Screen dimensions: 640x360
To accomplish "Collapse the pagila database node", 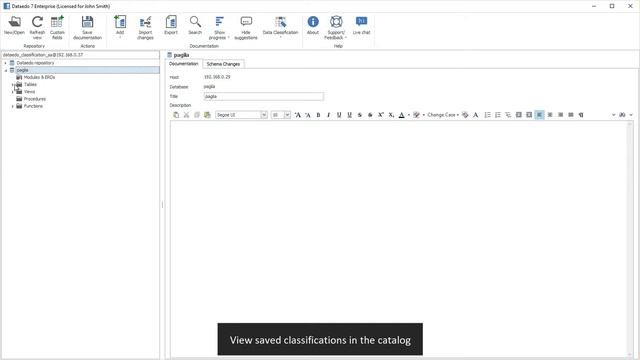I will [x=5, y=71].
